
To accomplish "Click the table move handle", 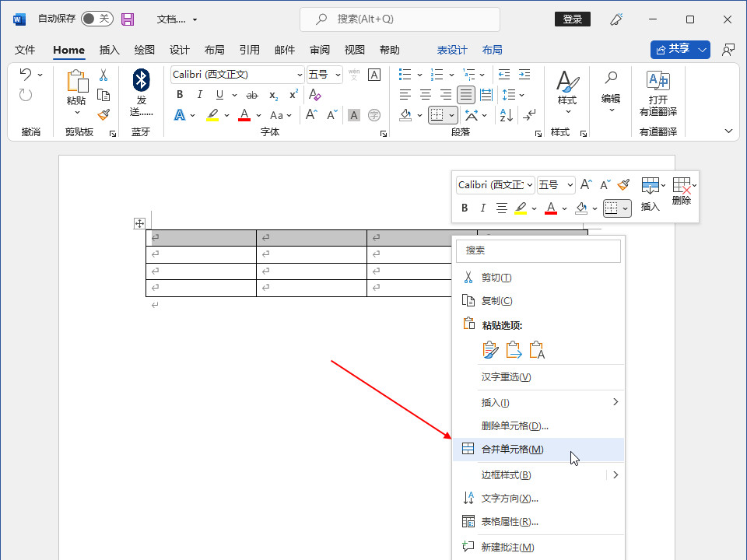I will tap(140, 224).
